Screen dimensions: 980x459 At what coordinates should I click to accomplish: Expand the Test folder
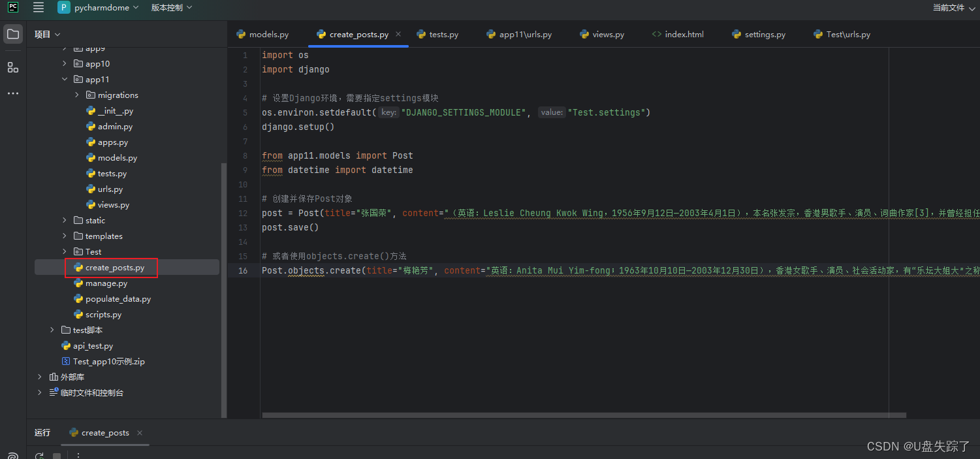pos(65,251)
